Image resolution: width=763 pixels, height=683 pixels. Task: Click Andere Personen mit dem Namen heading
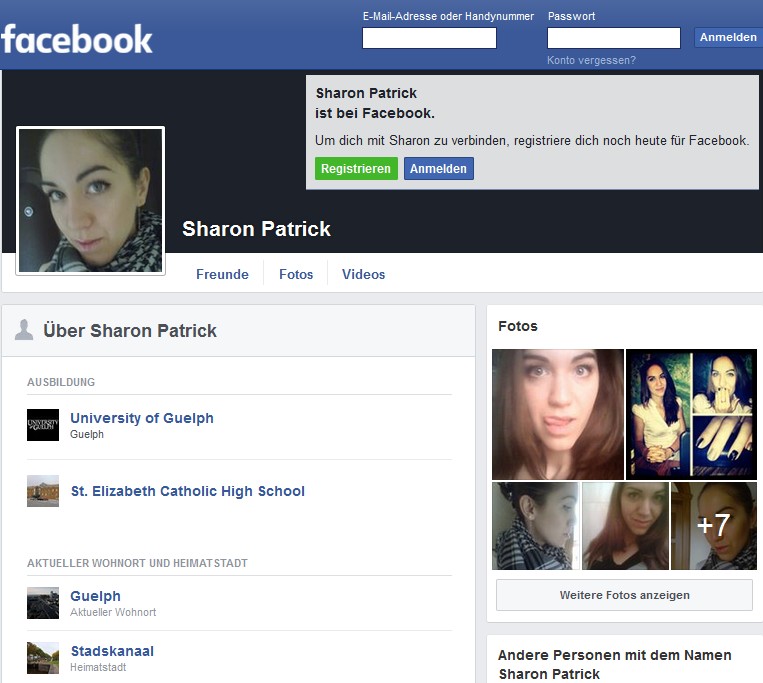click(x=615, y=665)
